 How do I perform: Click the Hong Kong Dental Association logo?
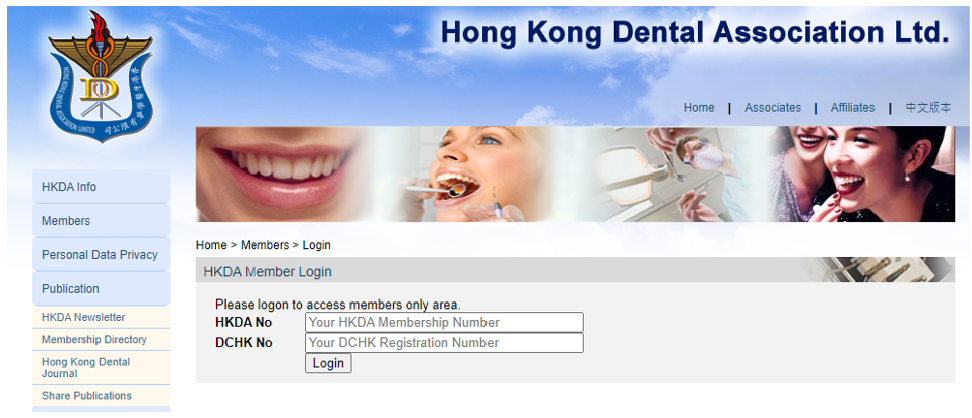tap(100, 77)
